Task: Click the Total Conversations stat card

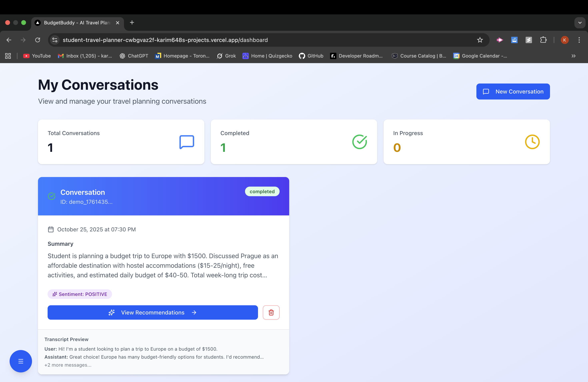Action: [x=121, y=142]
